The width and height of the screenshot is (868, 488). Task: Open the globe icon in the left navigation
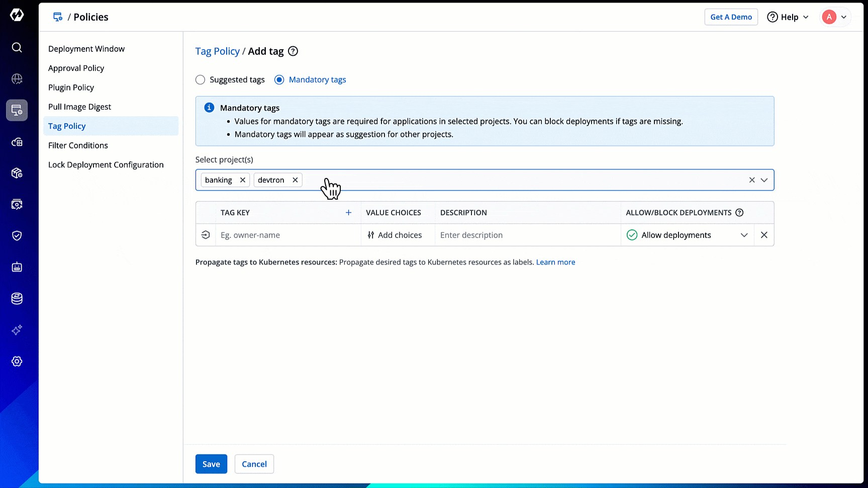click(17, 79)
